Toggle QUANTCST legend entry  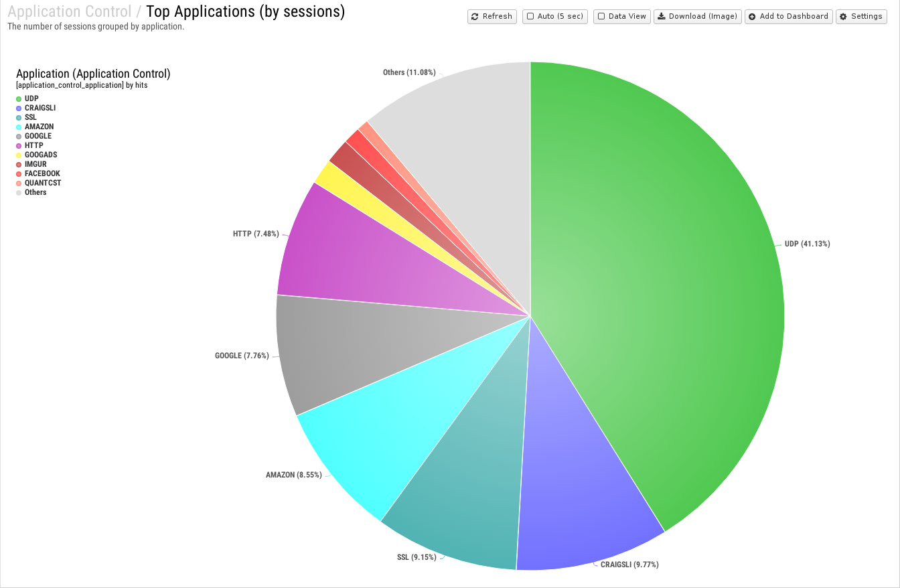point(39,183)
